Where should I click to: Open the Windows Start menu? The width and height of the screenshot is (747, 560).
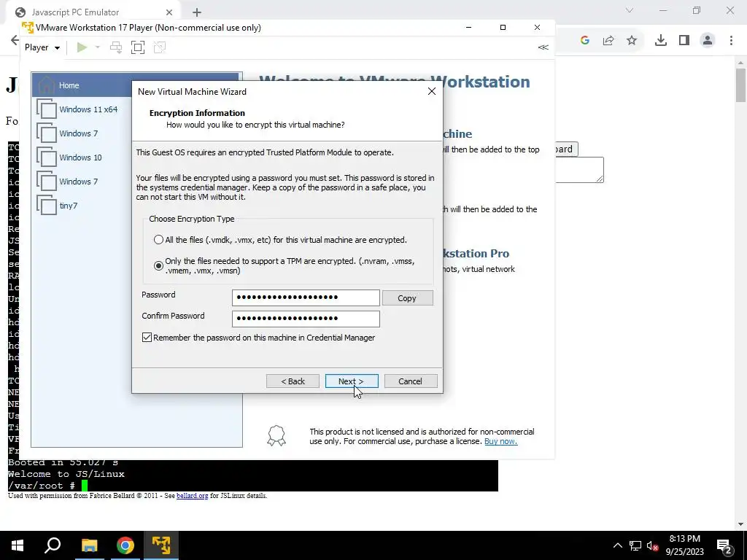click(18, 545)
